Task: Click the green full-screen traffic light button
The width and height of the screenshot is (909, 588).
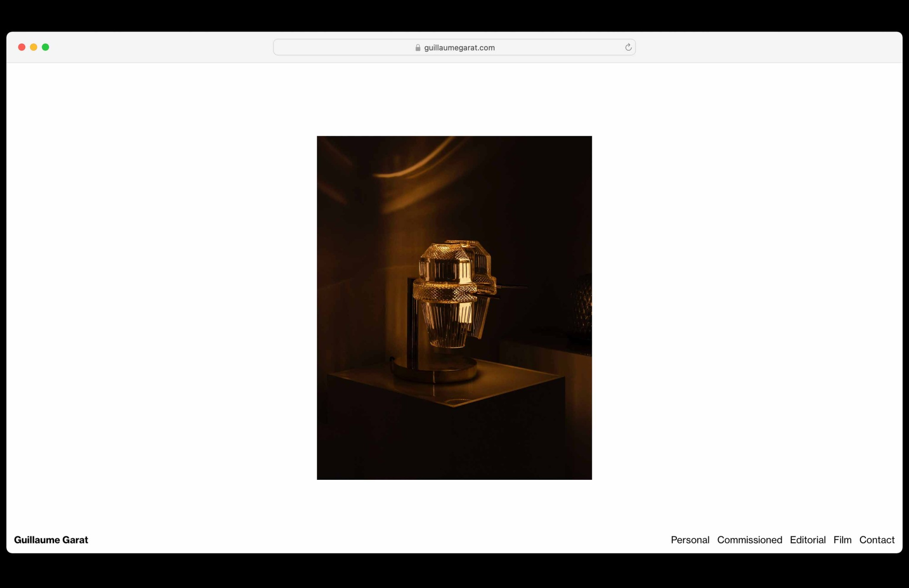Action: click(x=46, y=47)
